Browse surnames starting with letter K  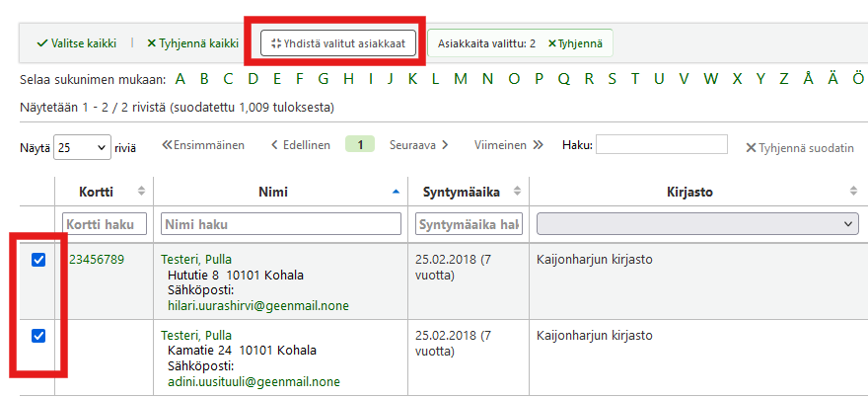412,80
